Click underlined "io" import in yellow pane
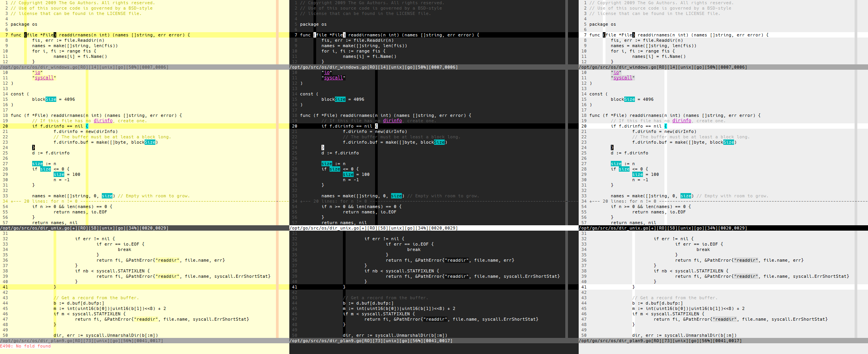 pos(38,72)
